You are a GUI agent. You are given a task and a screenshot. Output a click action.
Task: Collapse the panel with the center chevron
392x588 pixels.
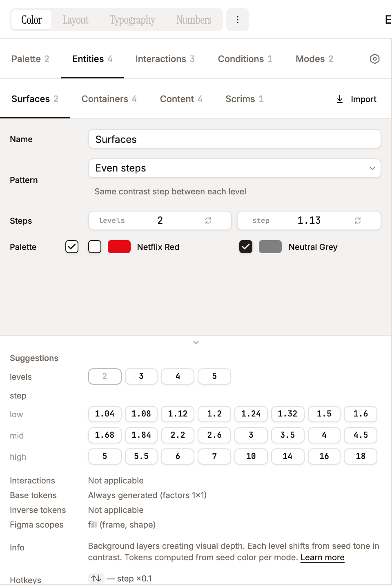(x=196, y=342)
